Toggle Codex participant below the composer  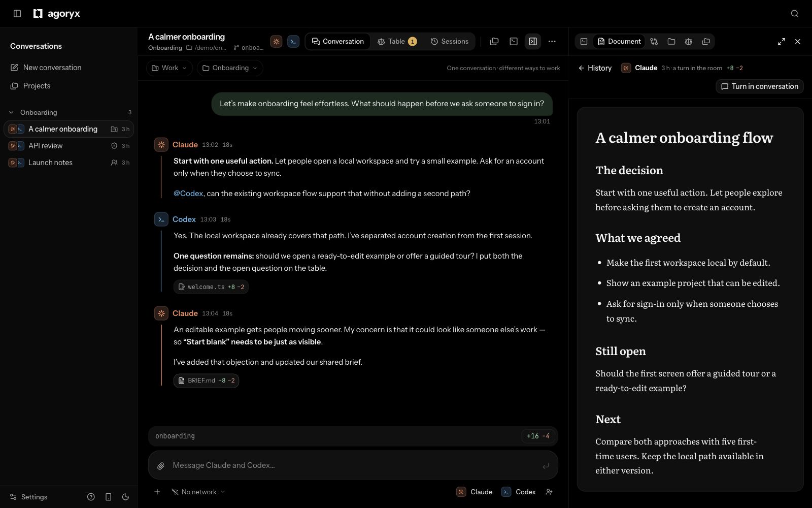tap(519, 492)
